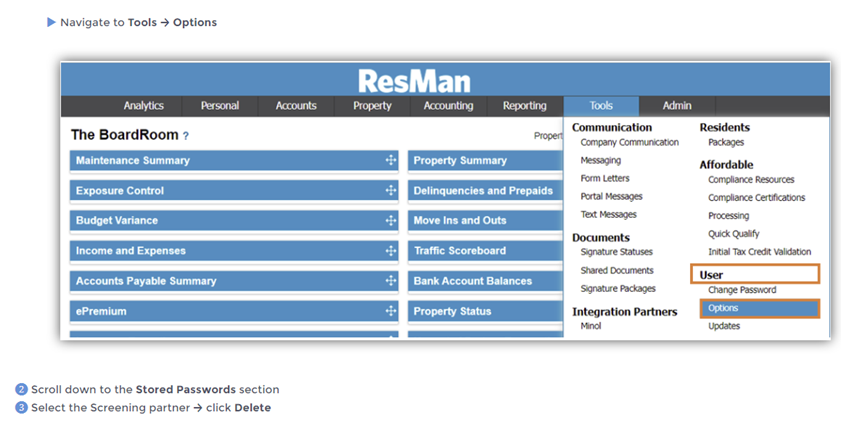Image resolution: width=841 pixels, height=423 pixels.
Task: Open Initial Tax Credit Validation
Action: click(759, 251)
